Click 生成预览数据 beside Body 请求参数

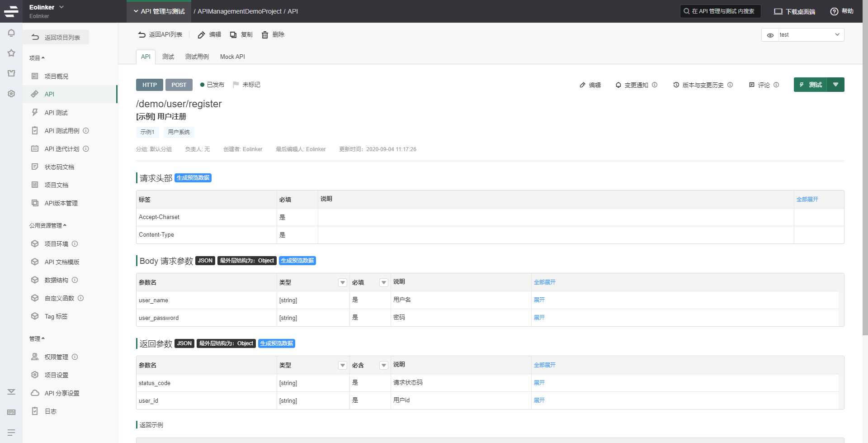pos(297,261)
